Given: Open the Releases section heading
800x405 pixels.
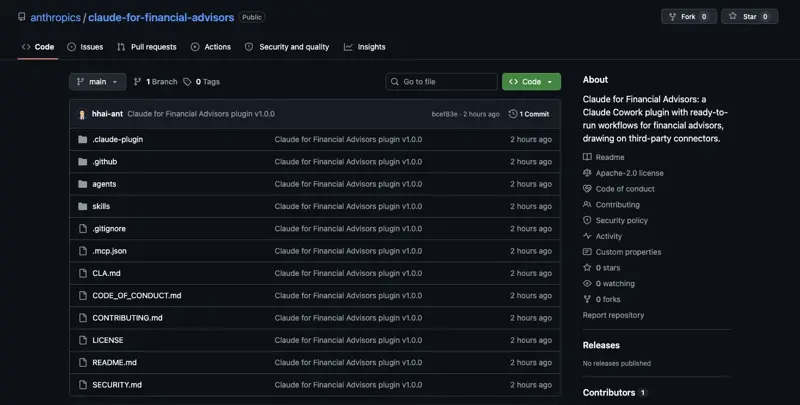Looking at the screenshot, I should click(x=601, y=345).
